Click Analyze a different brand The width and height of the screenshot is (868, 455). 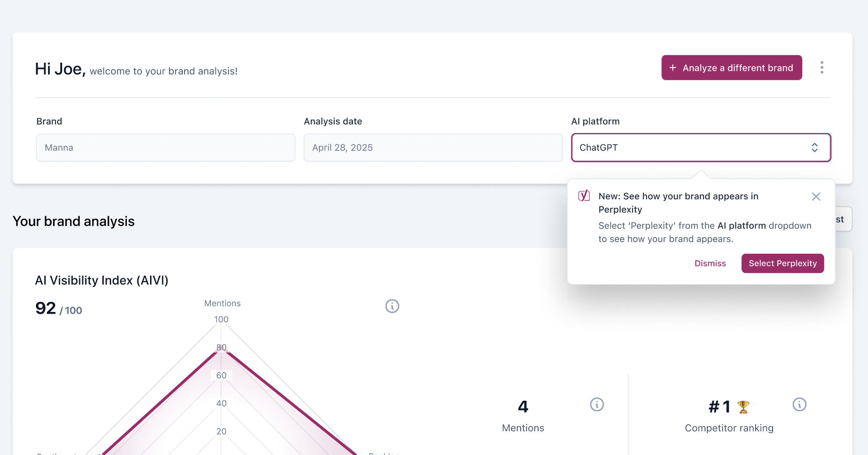(731, 68)
